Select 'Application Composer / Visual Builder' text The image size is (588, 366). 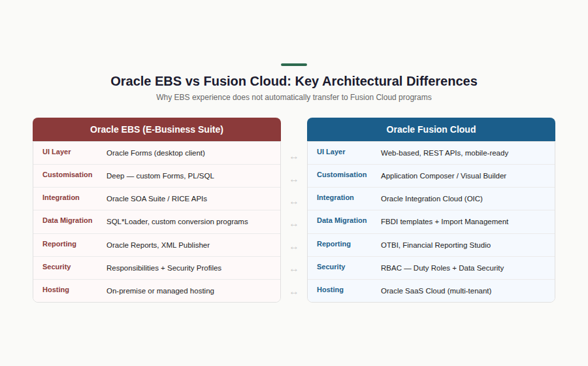click(443, 176)
